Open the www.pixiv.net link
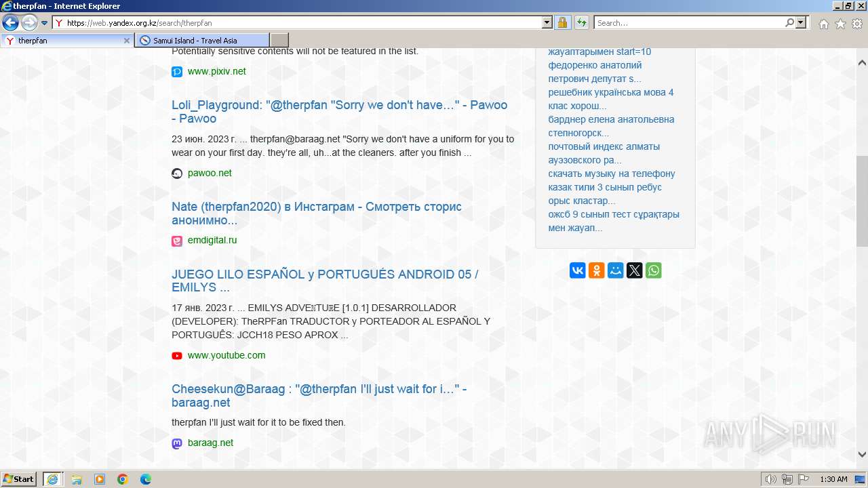Viewport: 868px width, 488px height. click(x=217, y=71)
